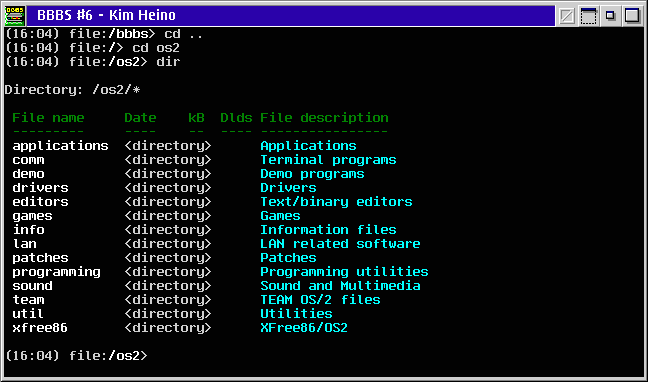The height and width of the screenshot is (382, 648).
Task: Click the Text/binary editors description
Action: pos(336,202)
